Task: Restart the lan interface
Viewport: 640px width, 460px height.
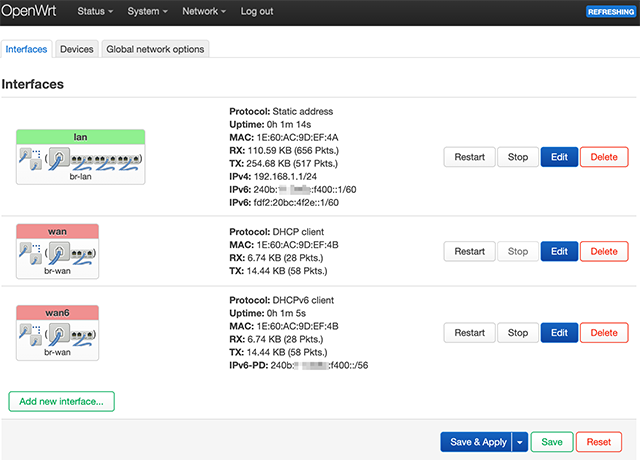Action: pyautogui.click(x=469, y=157)
